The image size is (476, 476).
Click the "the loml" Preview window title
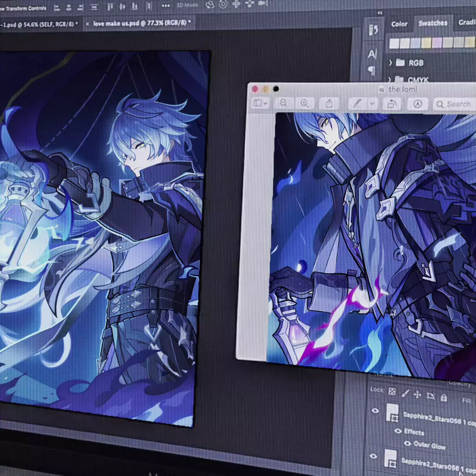coord(403,89)
